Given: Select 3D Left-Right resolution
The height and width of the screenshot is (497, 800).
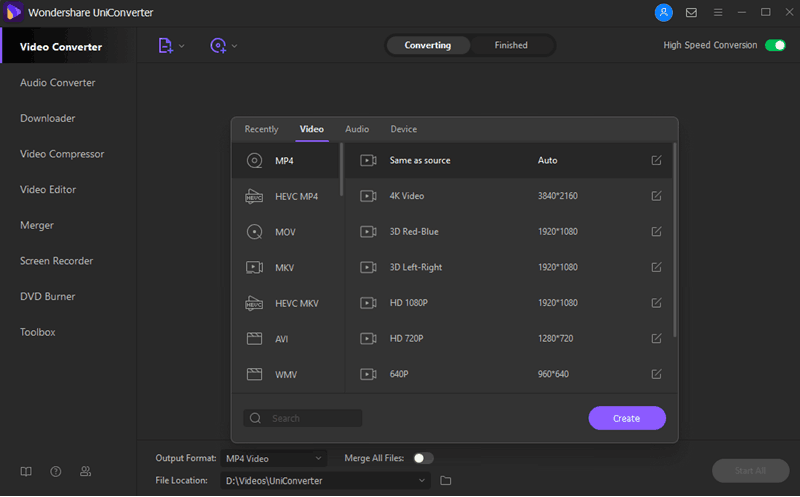Looking at the screenshot, I should (x=558, y=267).
